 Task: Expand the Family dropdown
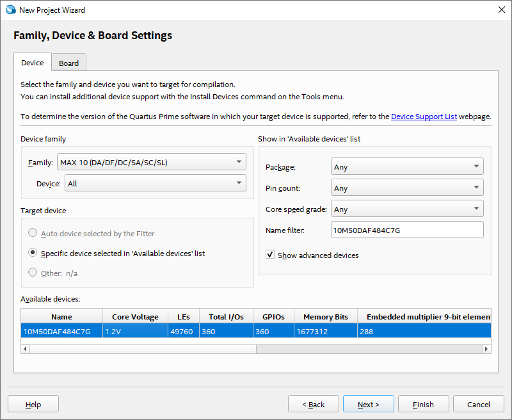(151, 163)
